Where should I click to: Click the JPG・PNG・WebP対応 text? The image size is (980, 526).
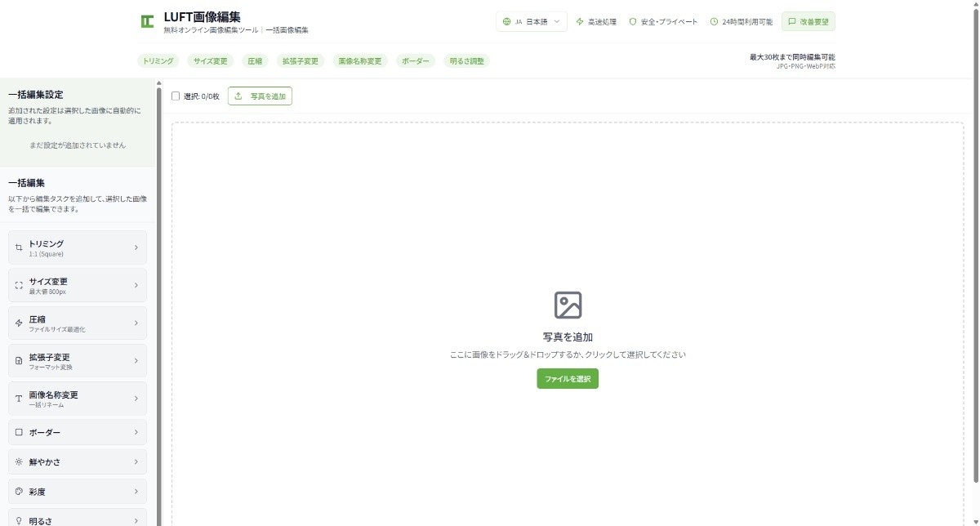[806, 66]
